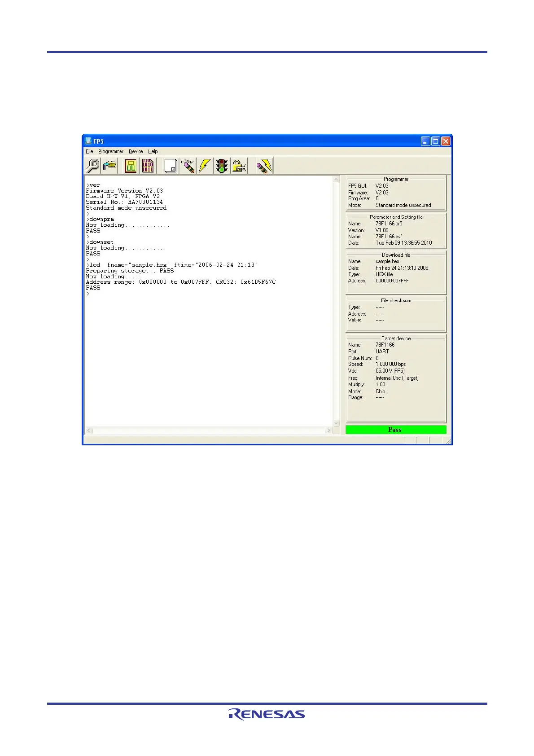Select the 'Preparing storage... PASS' console line

click(130, 271)
